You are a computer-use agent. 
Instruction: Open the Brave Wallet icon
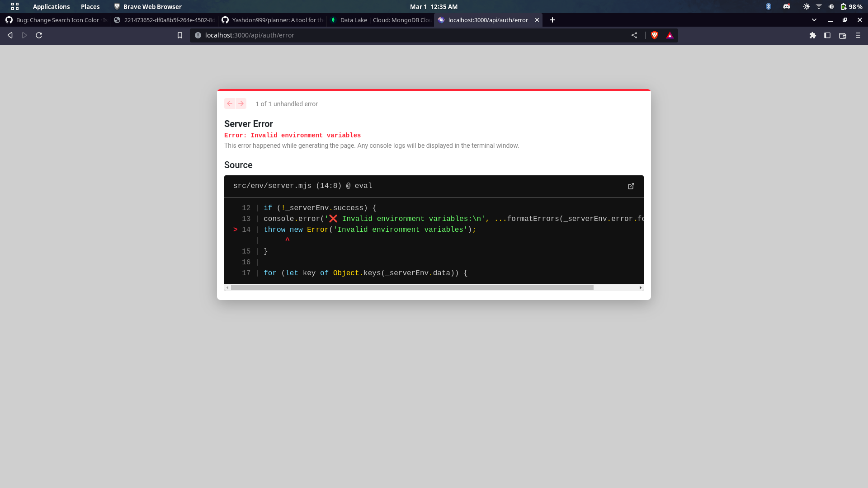tap(843, 35)
